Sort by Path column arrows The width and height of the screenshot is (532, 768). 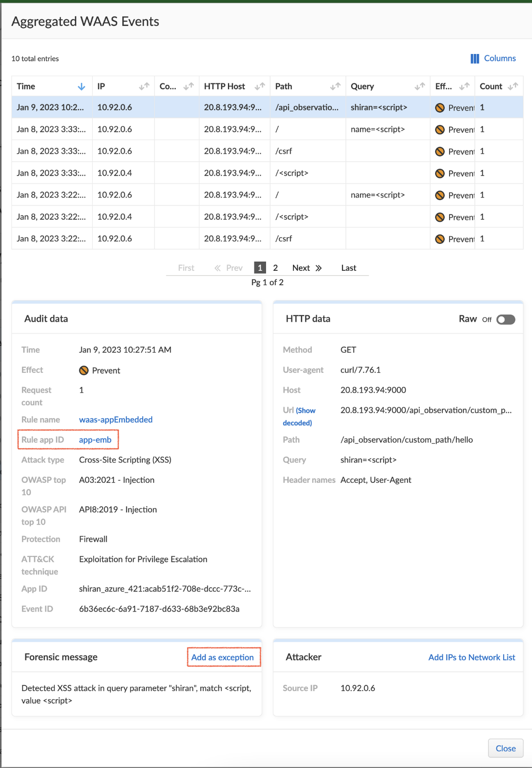(335, 87)
